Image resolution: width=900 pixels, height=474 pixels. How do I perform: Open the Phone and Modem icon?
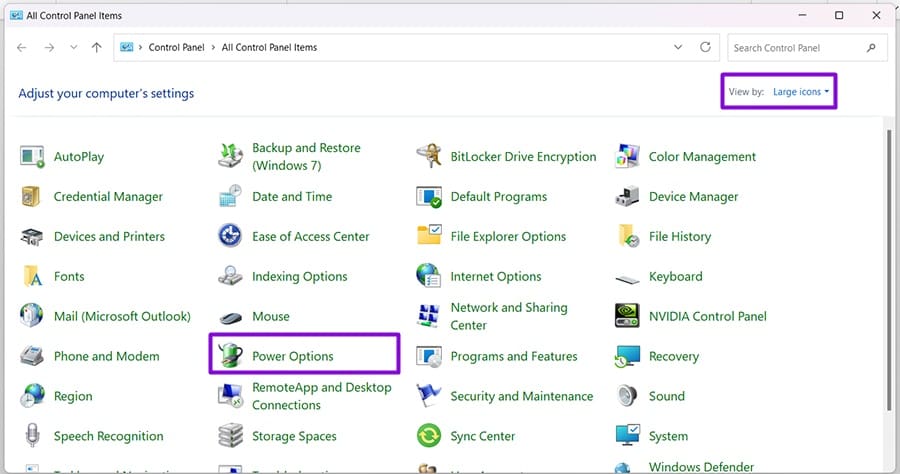click(32, 356)
